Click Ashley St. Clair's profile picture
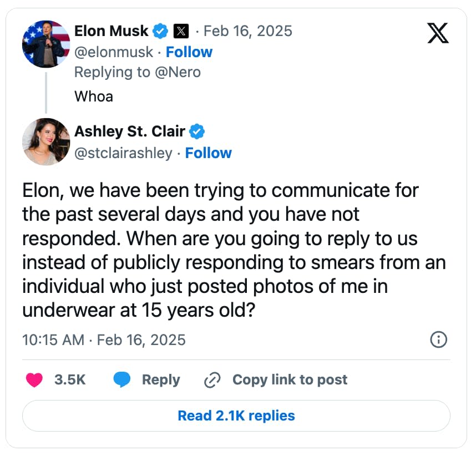476x456 pixels. (46, 142)
